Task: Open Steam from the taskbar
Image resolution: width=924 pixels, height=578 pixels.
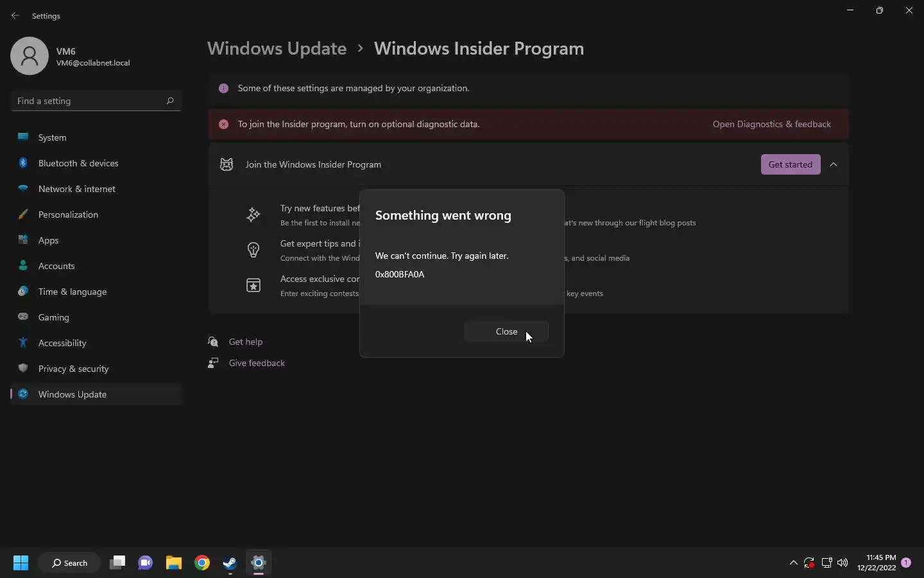Action: 230,563
